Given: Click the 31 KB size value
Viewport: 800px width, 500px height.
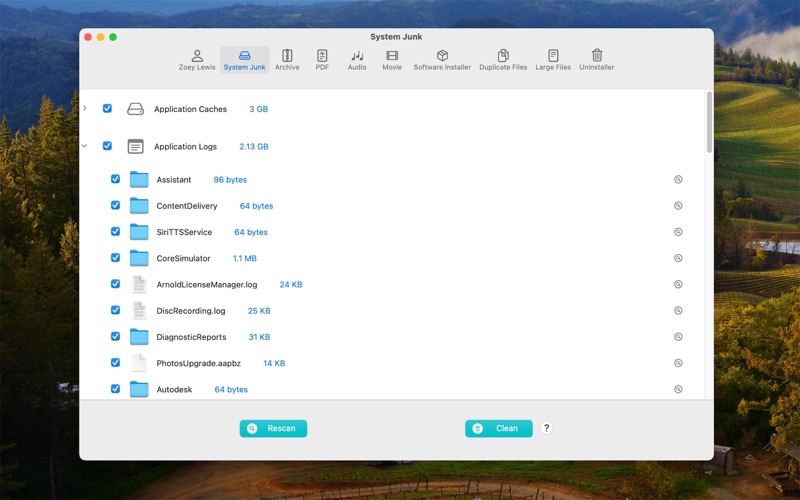Looking at the screenshot, I should [x=259, y=337].
